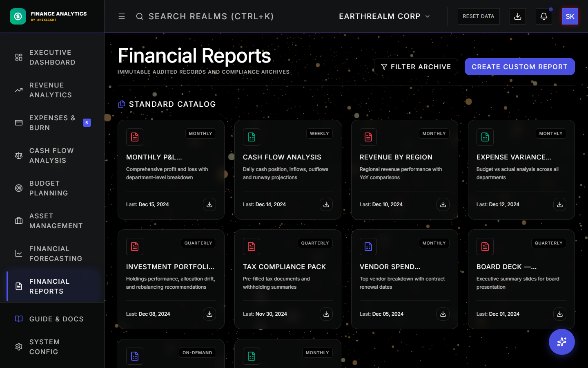Viewport: 588px width, 368px height.
Task: Download the Investment Portfolio report
Action: (209, 314)
